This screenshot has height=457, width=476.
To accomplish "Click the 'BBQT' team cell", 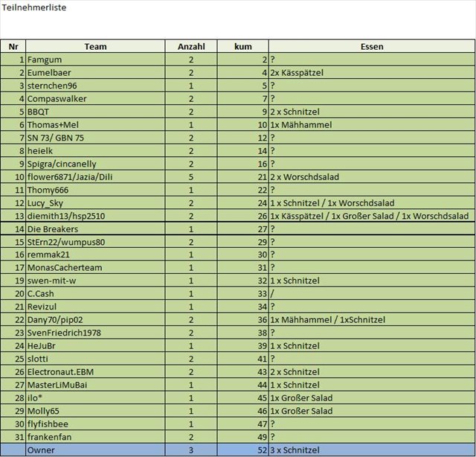I will coord(95,112).
